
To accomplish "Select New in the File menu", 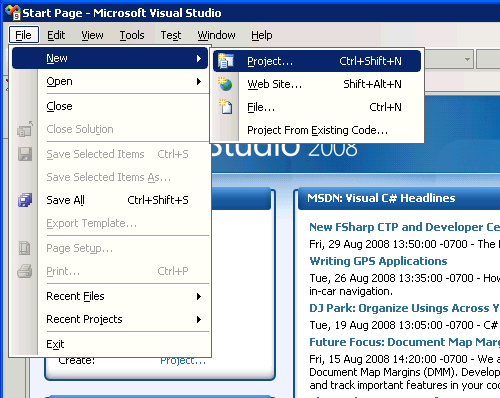I will tap(110, 58).
